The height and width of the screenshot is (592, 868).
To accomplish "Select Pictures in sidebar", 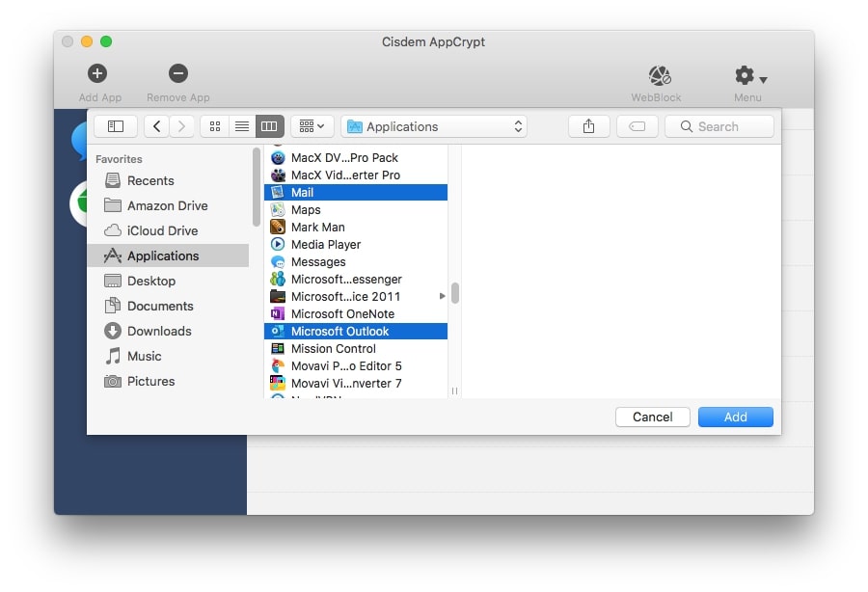I will tap(168, 381).
